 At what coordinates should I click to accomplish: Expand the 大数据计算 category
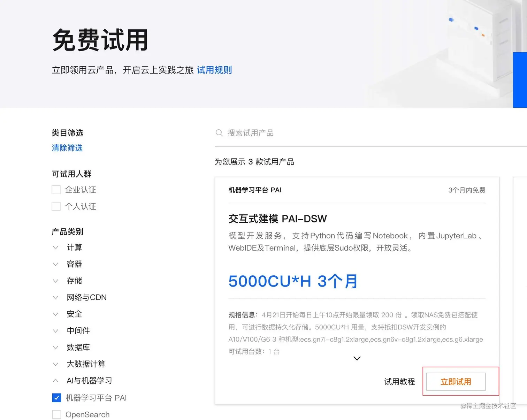56,364
